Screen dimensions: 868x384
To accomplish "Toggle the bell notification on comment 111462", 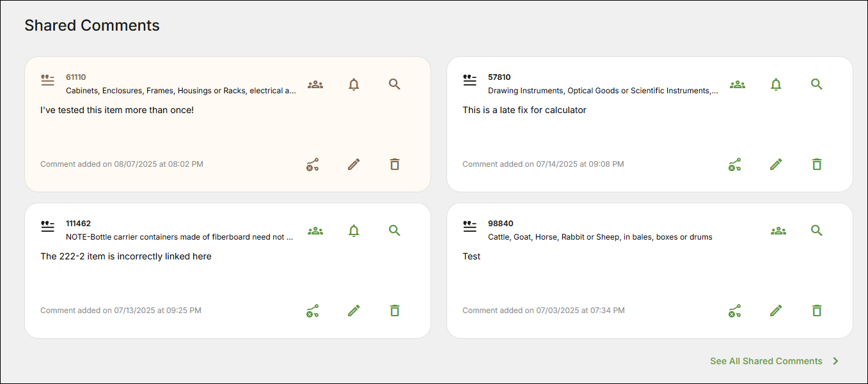I will [354, 231].
